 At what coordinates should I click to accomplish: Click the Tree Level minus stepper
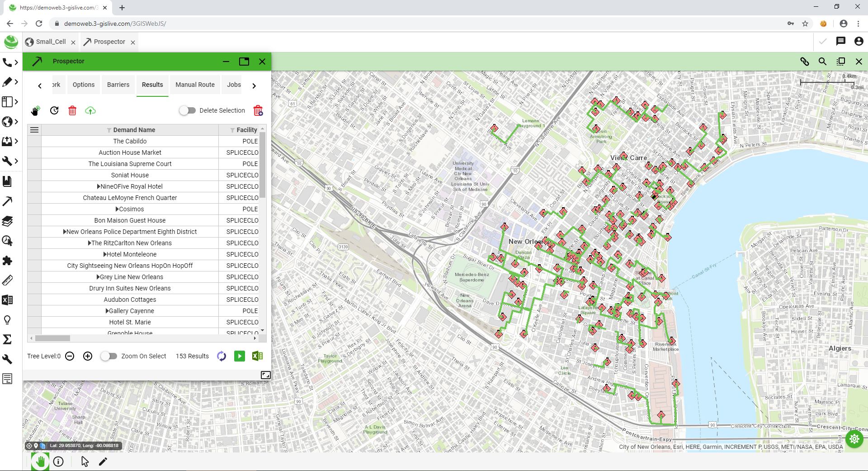[69, 356]
